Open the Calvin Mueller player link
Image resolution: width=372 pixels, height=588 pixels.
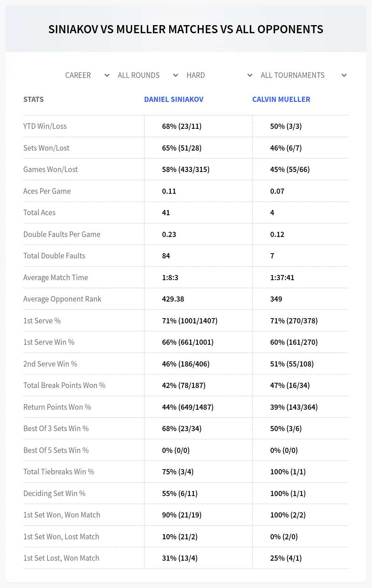point(281,99)
